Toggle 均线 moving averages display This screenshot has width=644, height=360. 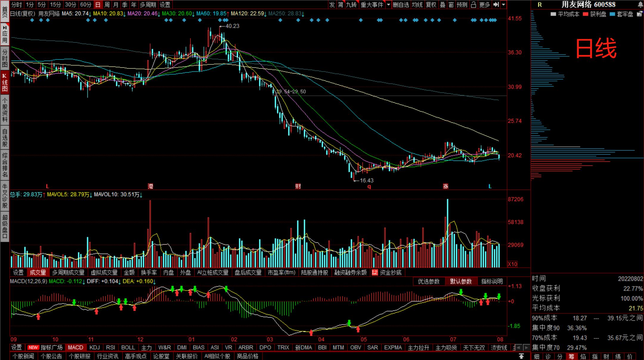(417, 5)
